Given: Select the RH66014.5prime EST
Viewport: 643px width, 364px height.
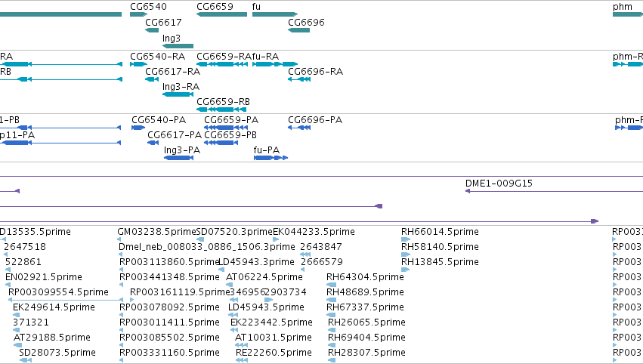Looking at the screenshot, I should 406,239.
